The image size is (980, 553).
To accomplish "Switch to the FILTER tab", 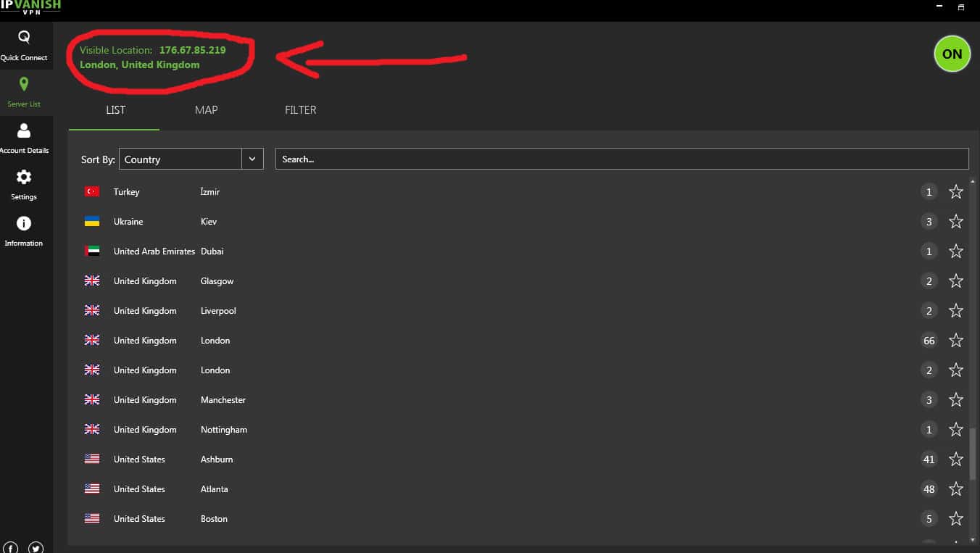I will (300, 110).
